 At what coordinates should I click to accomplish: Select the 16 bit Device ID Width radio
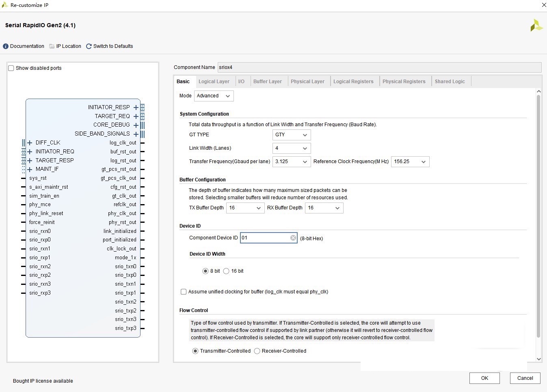coord(226,271)
